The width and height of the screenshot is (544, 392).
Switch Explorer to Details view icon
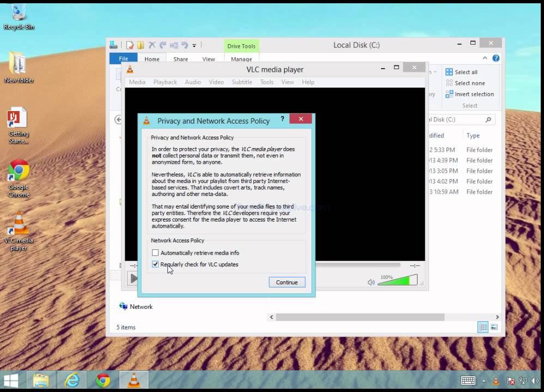click(482, 327)
